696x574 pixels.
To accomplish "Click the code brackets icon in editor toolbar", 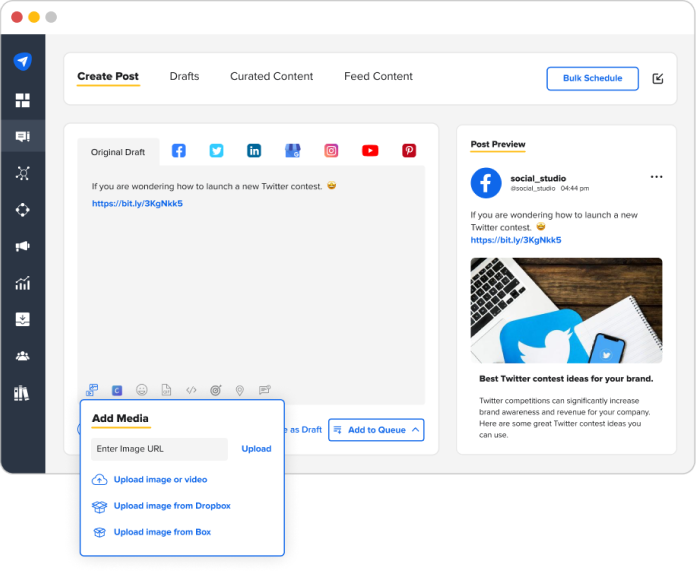I will tap(191, 390).
